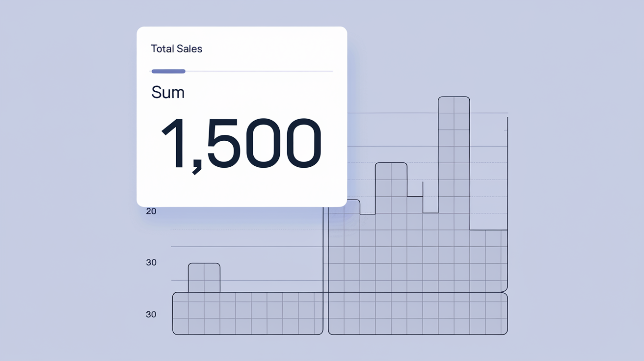Image resolution: width=644 pixels, height=361 pixels.
Task: Click the 30 axis label directly below 20
Action: (x=151, y=262)
